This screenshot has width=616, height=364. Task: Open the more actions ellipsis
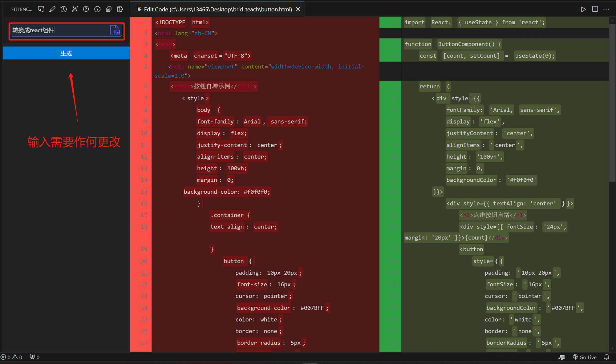point(606,9)
